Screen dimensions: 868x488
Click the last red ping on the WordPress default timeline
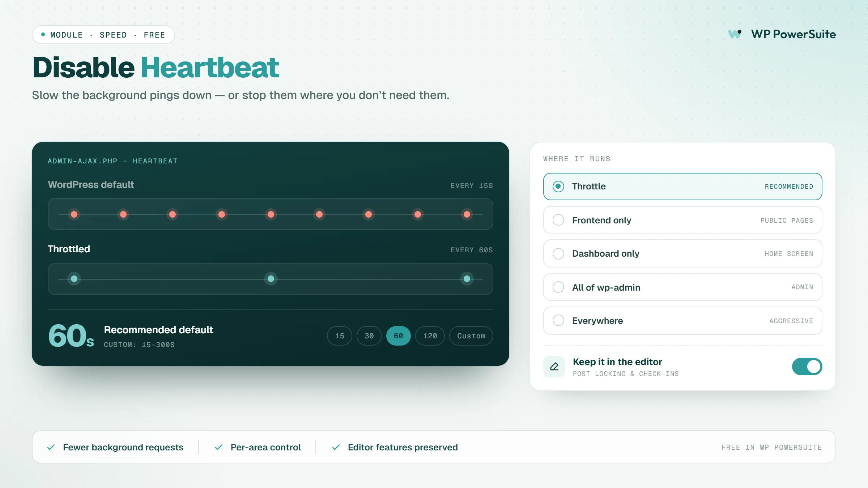point(467,214)
